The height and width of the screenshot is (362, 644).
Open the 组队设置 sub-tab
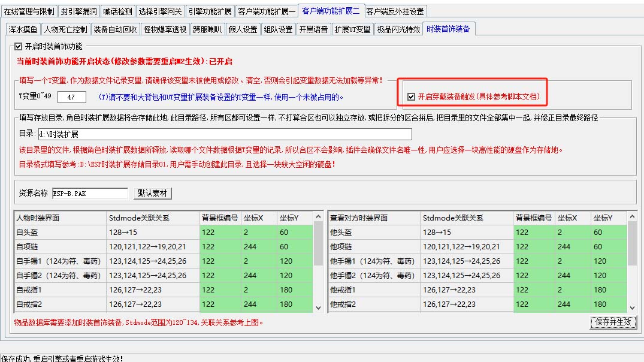coord(278,29)
